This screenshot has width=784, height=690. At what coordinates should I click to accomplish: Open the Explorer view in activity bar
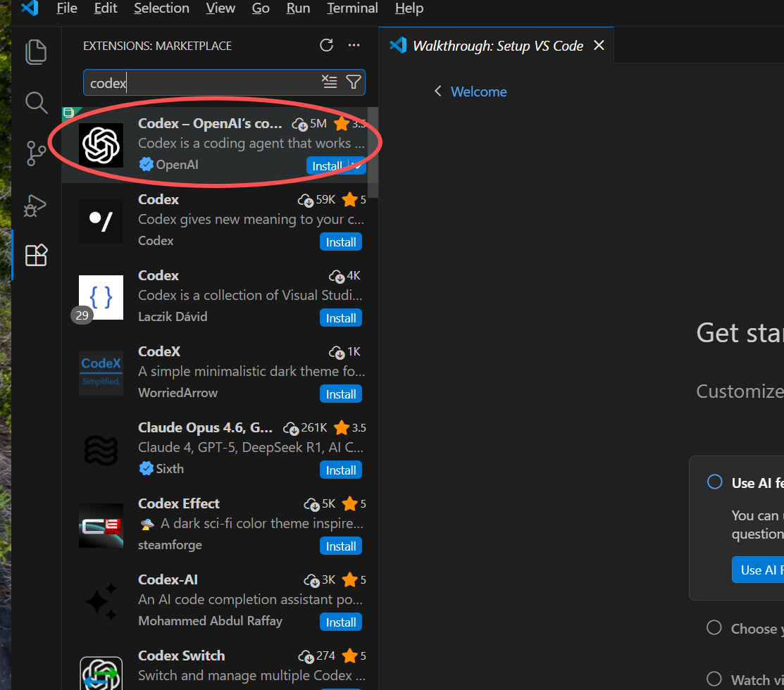pyautogui.click(x=35, y=51)
